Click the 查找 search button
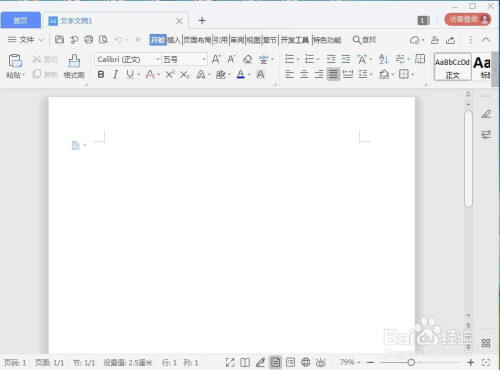The height and width of the screenshot is (370, 500). (x=364, y=40)
